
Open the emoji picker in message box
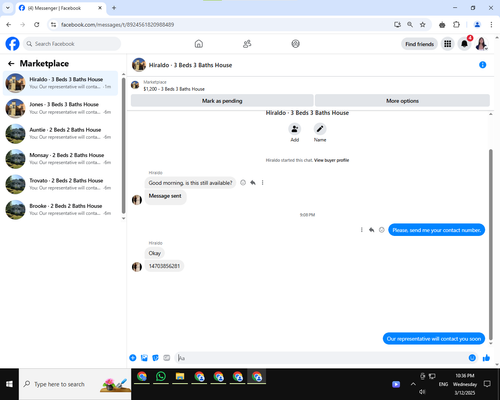coord(472,358)
